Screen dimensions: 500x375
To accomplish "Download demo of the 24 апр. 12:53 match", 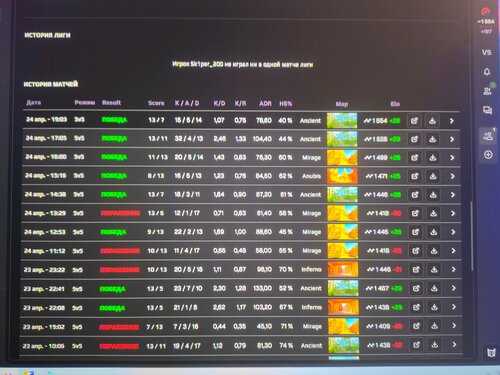I will point(434,232).
